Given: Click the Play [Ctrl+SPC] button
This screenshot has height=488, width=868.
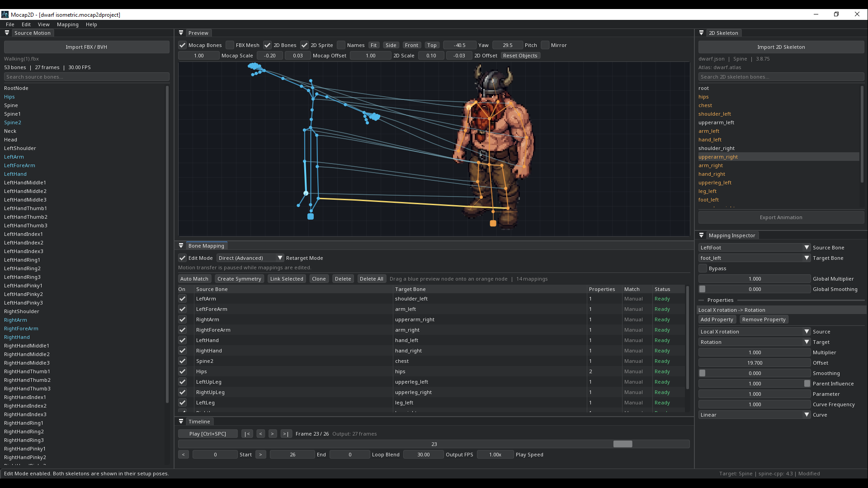Looking at the screenshot, I should pos(208,434).
